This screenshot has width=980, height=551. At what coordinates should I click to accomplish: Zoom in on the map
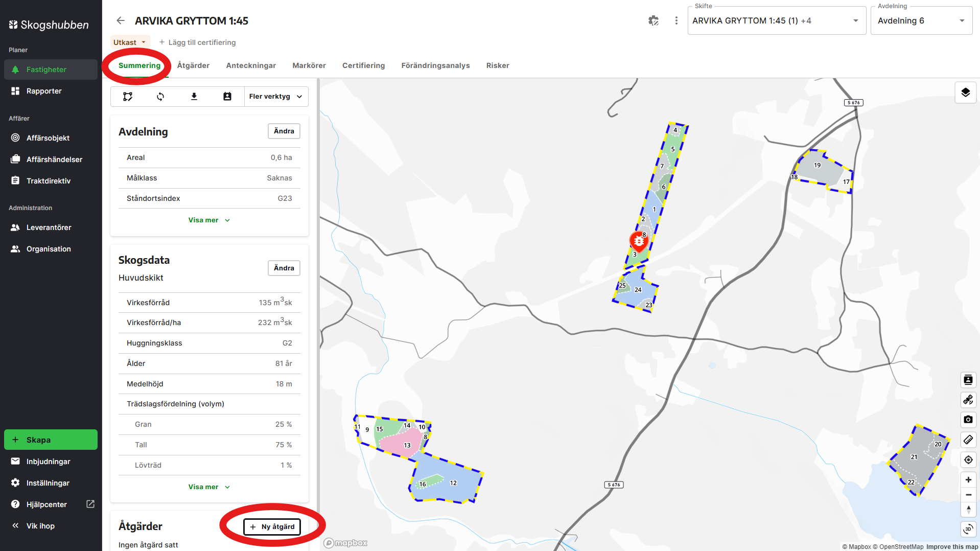pyautogui.click(x=968, y=480)
